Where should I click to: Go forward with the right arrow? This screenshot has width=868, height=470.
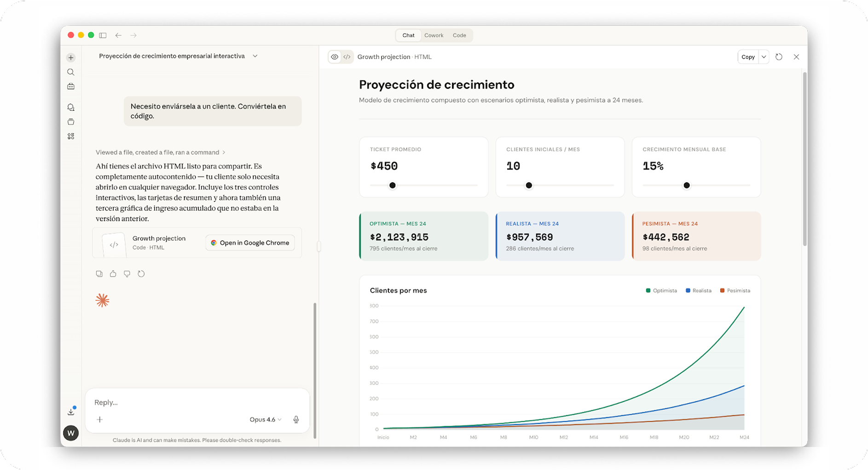tap(133, 35)
